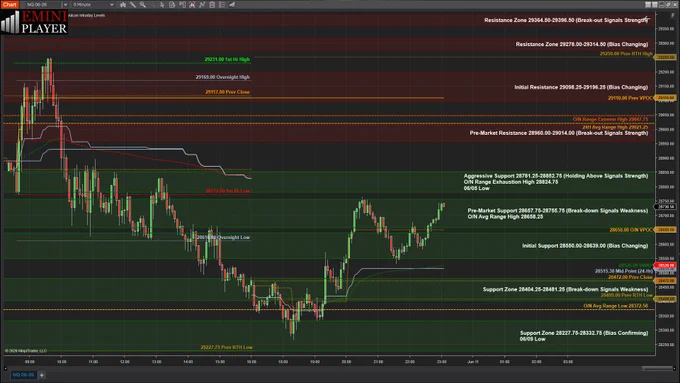Click the second link icon in title bar

(x=654, y=4)
